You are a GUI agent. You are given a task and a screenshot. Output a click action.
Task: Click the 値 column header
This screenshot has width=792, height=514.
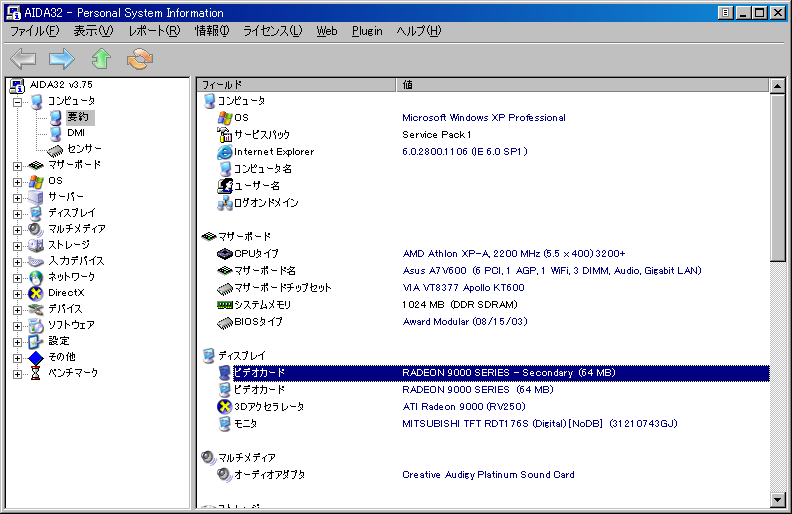582,85
